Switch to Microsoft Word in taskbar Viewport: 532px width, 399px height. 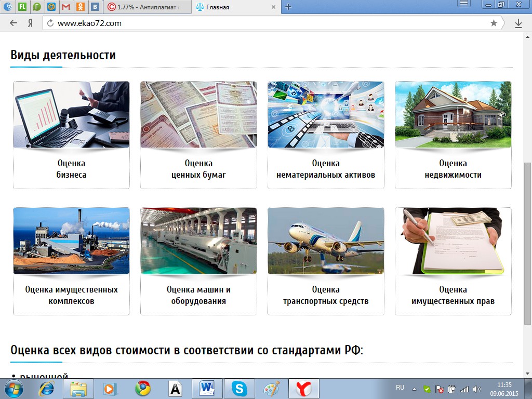click(x=207, y=389)
